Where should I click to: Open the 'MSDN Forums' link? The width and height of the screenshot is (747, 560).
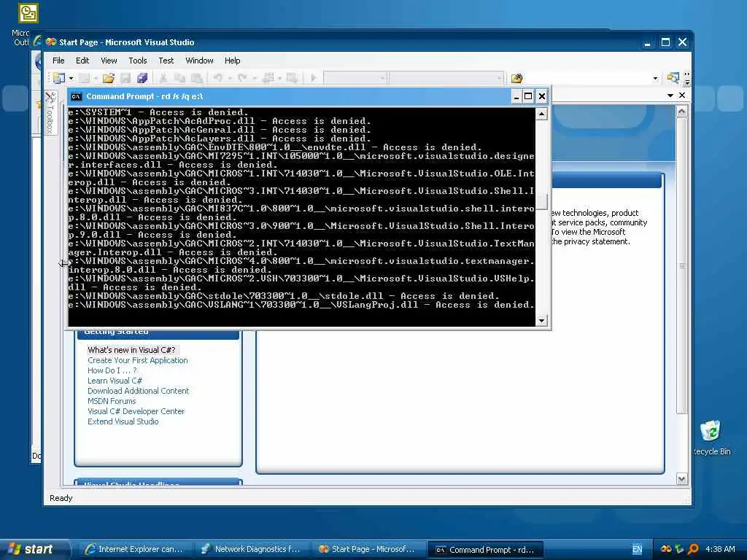point(112,402)
